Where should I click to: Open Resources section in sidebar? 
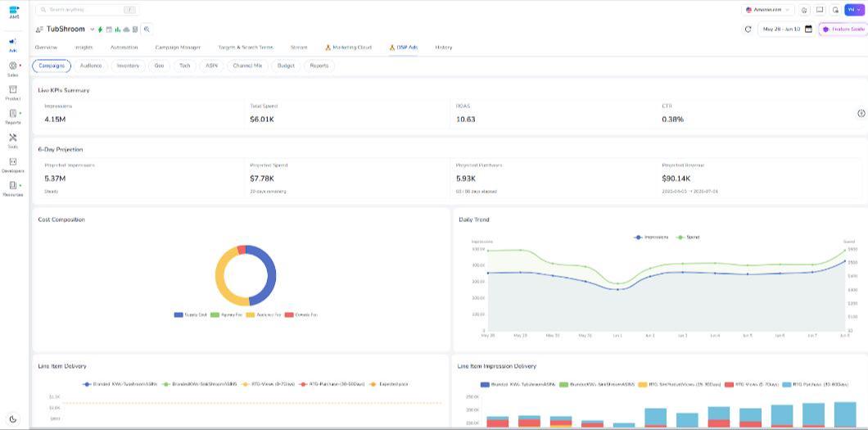tap(13, 188)
